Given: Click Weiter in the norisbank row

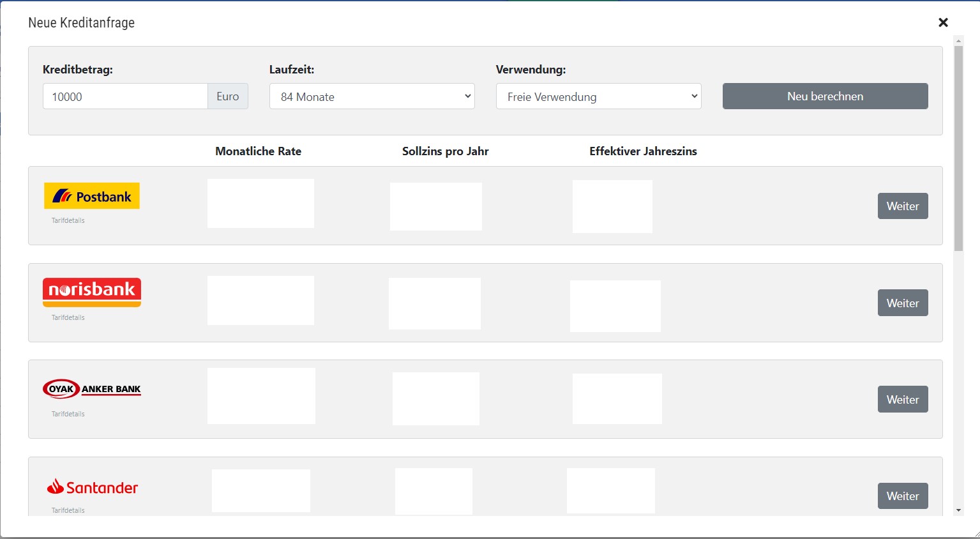Looking at the screenshot, I should click(x=903, y=303).
